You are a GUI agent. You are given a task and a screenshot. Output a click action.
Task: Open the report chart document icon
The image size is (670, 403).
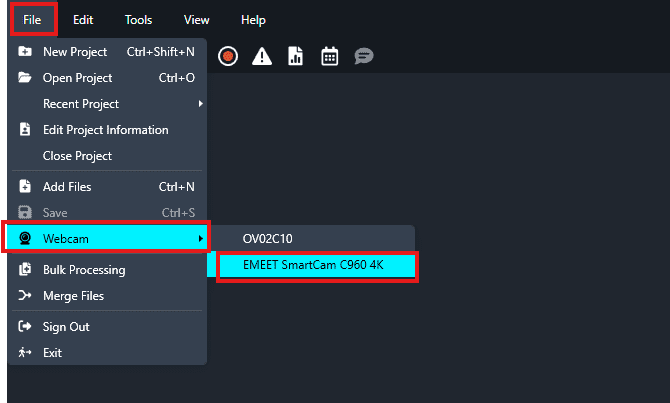[x=295, y=57]
